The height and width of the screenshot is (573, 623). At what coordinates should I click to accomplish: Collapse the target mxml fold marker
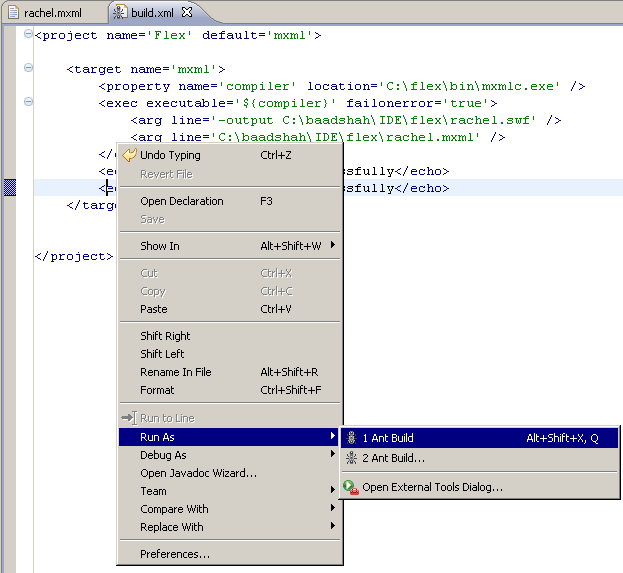[x=28, y=68]
